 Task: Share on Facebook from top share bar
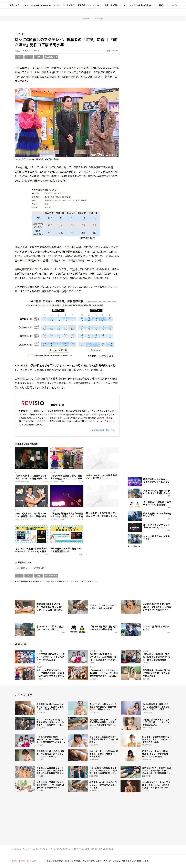click(x=29, y=57)
